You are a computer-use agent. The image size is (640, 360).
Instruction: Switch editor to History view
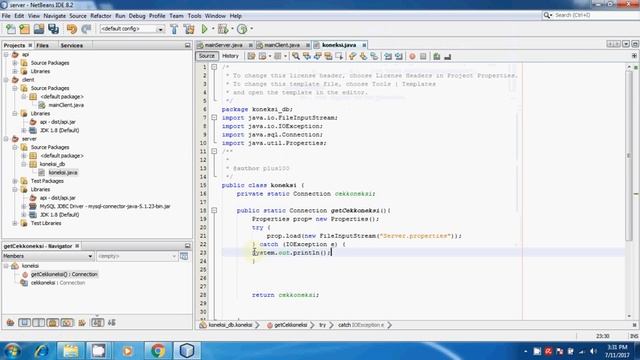point(230,56)
